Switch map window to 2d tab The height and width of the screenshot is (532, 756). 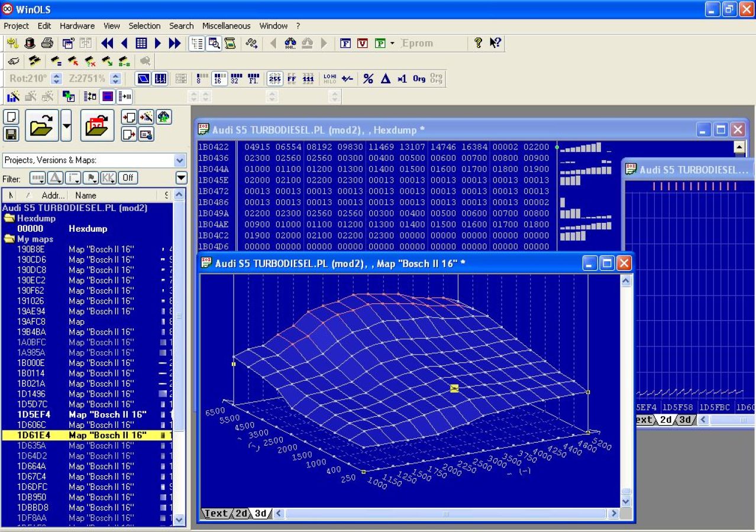pyautogui.click(x=241, y=514)
